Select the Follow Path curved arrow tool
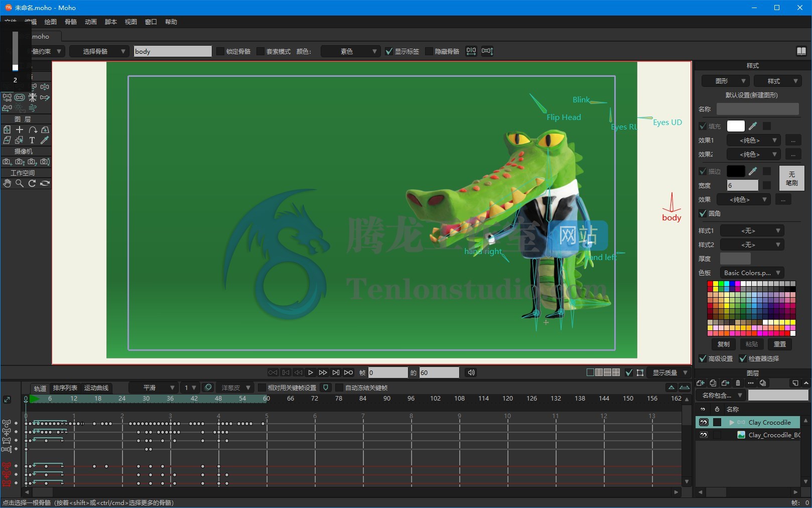This screenshot has width=812, height=508. 33,130
